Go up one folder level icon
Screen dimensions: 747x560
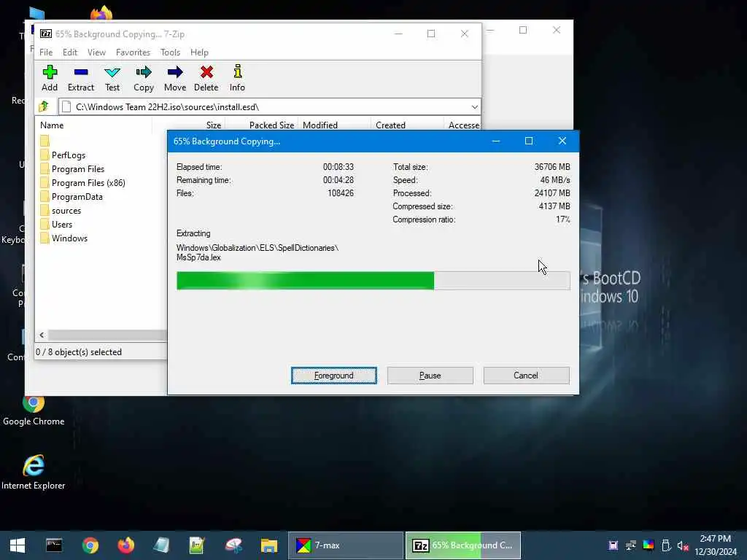[x=44, y=106]
